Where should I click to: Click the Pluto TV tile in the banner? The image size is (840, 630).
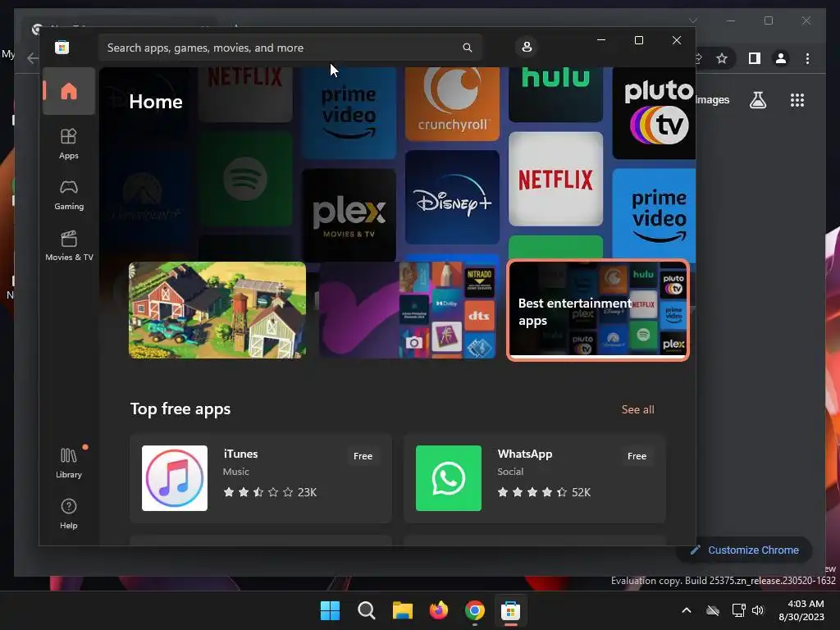click(x=654, y=113)
